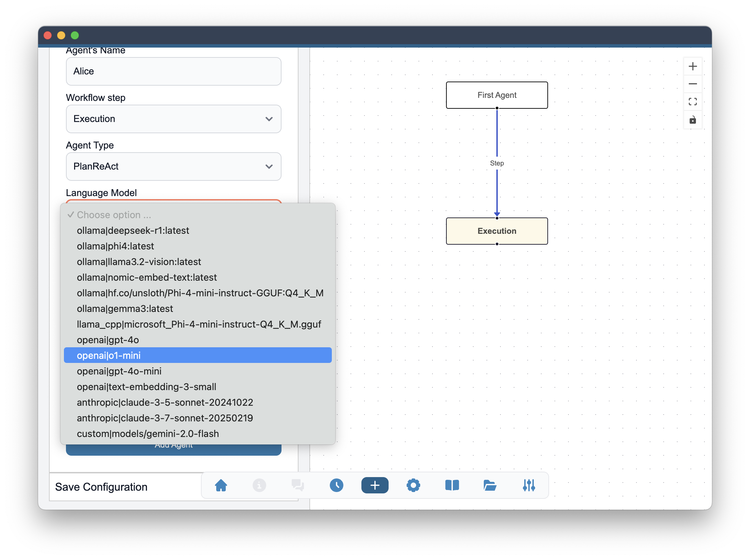Select ollama|deepseek-r1:latest option

point(198,231)
